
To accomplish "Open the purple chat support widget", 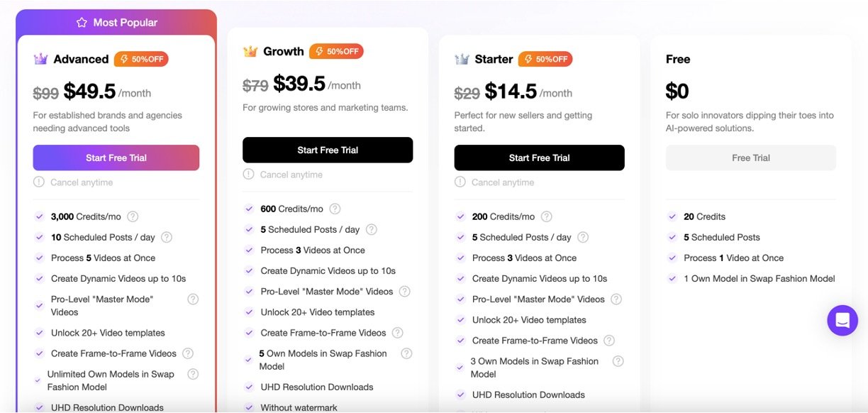I will point(842,321).
